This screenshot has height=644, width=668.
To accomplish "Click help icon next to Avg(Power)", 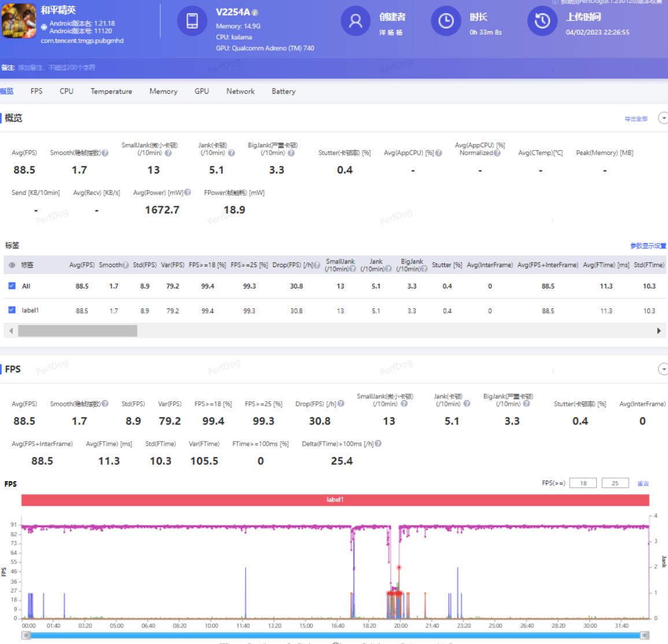I will [x=187, y=193].
